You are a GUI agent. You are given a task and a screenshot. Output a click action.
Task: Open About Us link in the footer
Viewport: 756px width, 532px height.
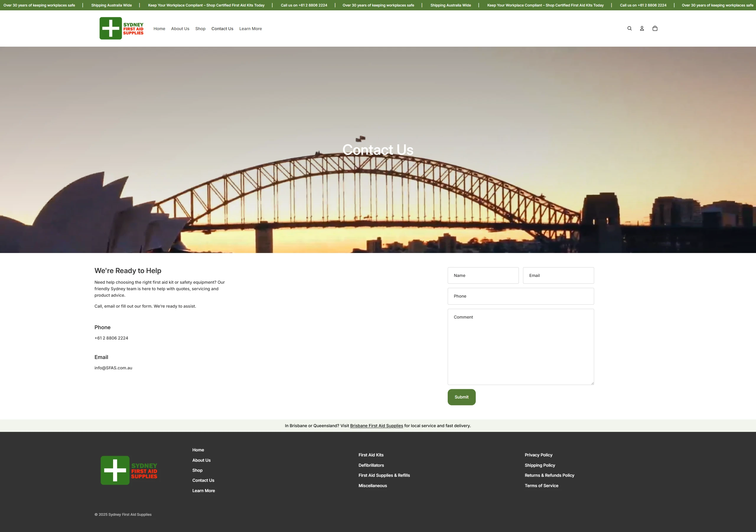201,460
